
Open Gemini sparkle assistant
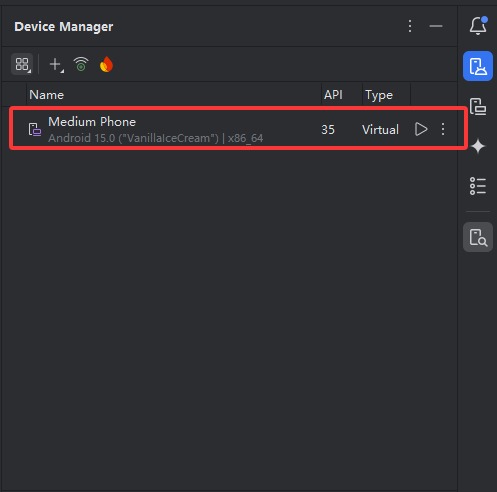pos(478,146)
